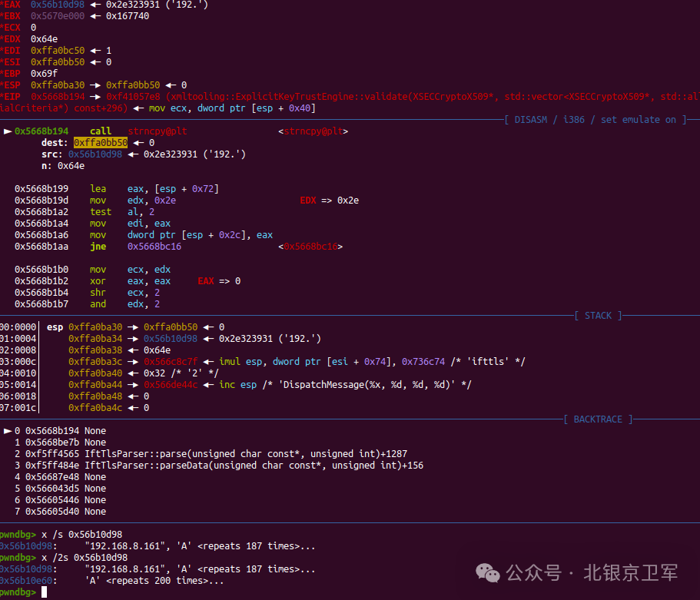Select the EBX value 0x5670e000

(x=58, y=16)
